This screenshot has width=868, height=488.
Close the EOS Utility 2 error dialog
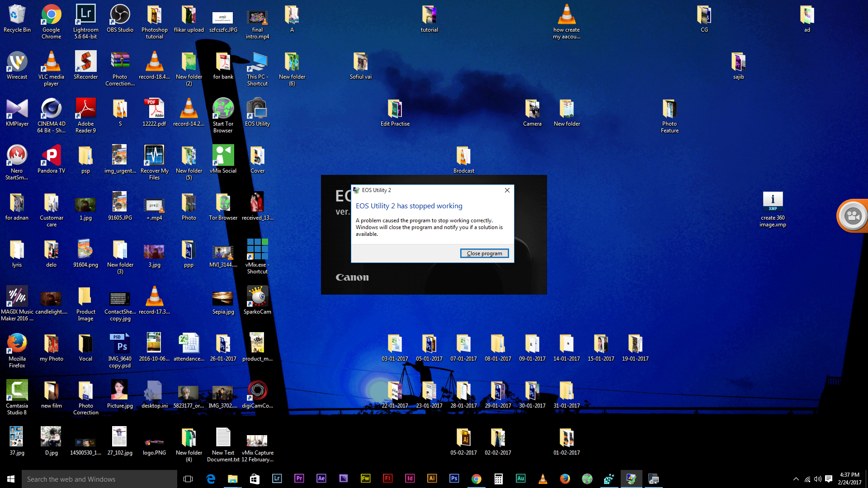pyautogui.click(x=507, y=190)
